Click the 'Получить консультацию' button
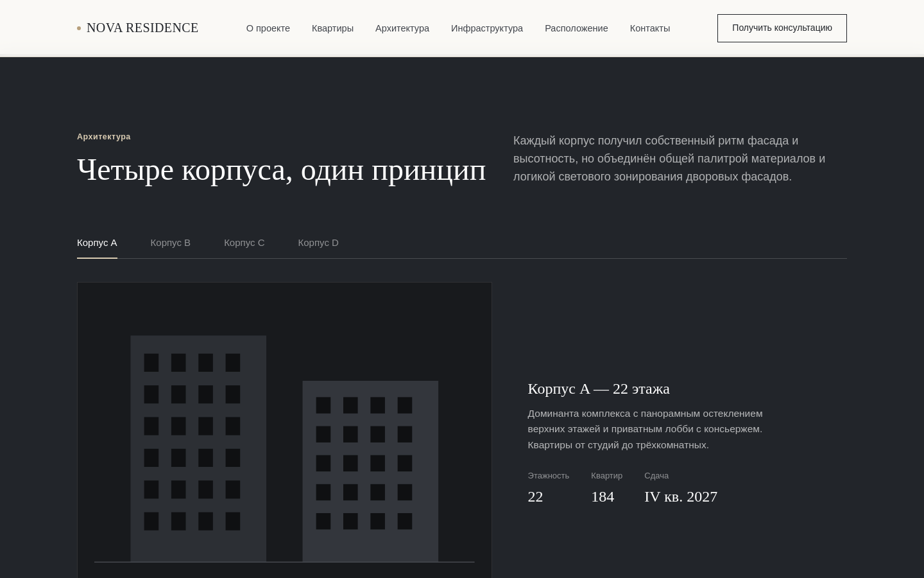The height and width of the screenshot is (578, 924). (782, 28)
